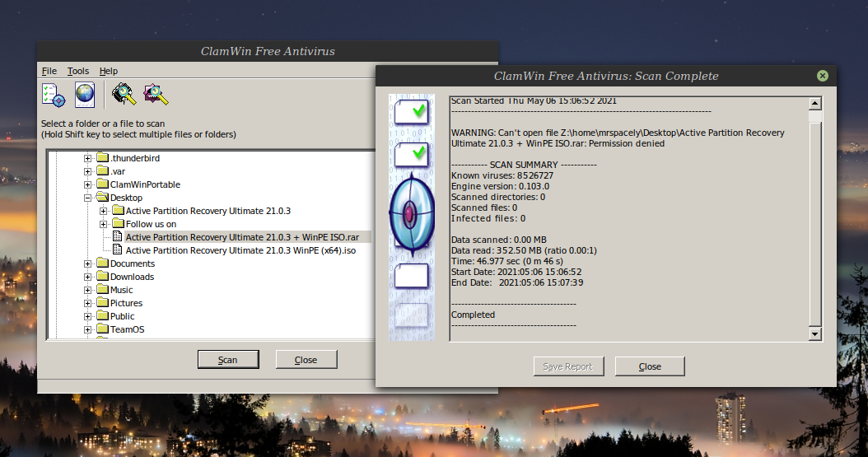The height and width of the screenshot is (457, 868).
Task: Click the 'Scanned files: 0' line
Action: coord(484,208)
